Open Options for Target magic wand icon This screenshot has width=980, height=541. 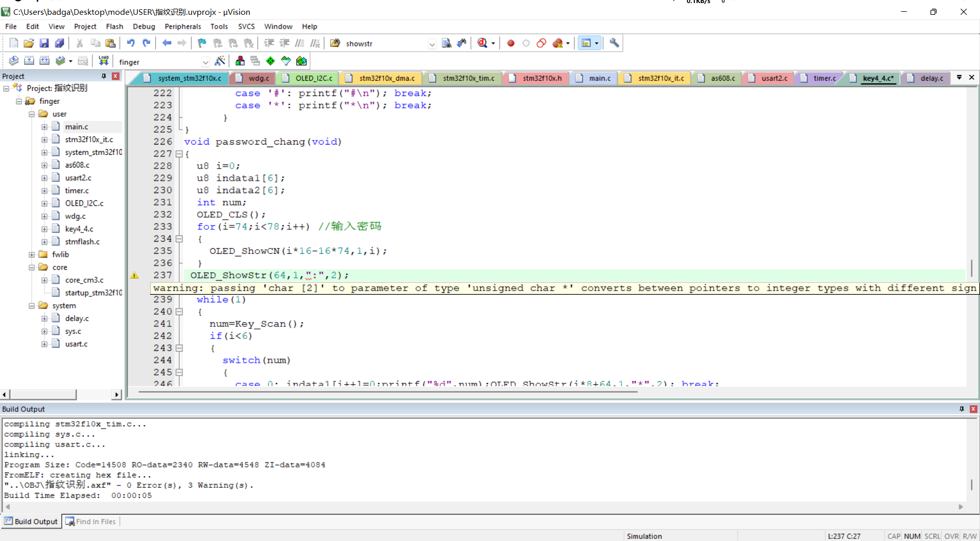220,61
